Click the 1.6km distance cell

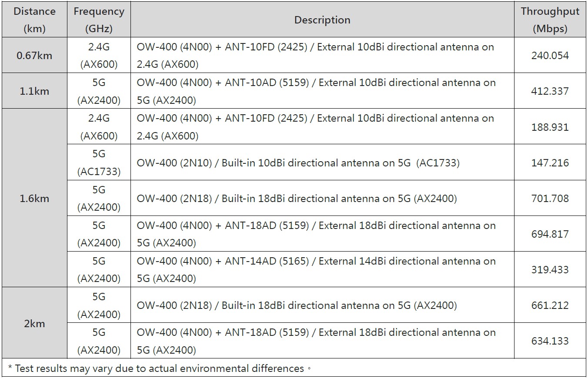[x=34, y=199]
